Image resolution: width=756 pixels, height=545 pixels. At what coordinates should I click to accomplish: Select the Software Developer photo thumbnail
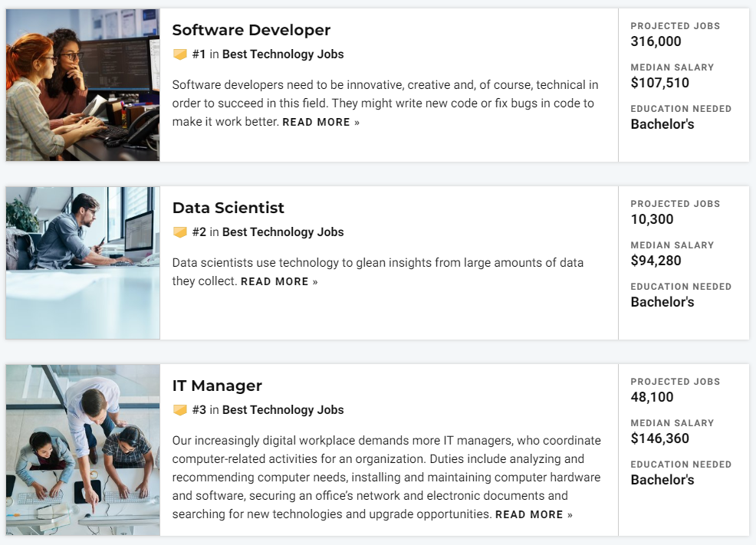[83, 85]
